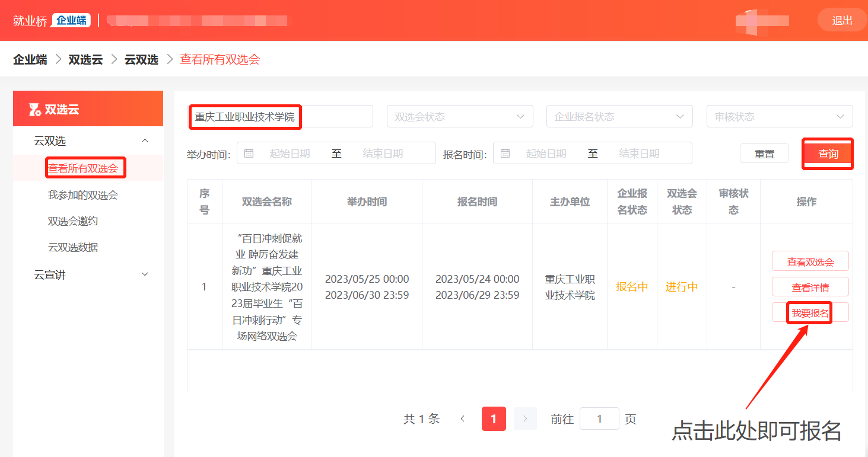This screenshot has width=868, height=457.
Task: Focus the school name search field
Action: 280,116
